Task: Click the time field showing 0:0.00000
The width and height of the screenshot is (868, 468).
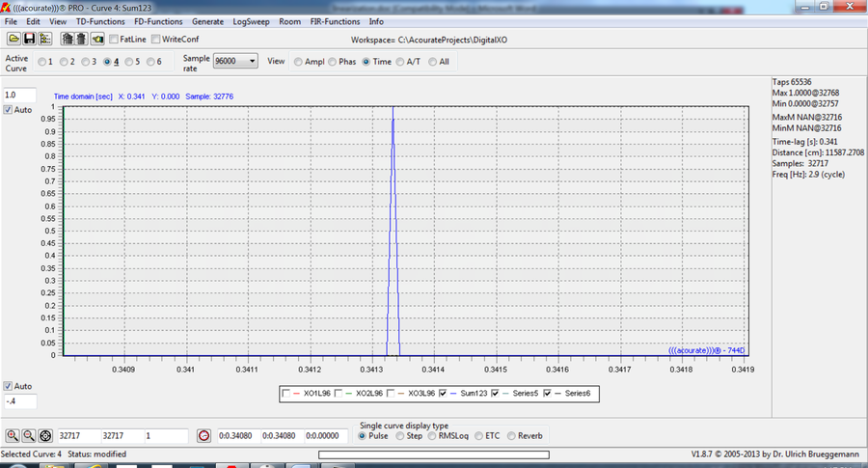Action: point(326,436)
